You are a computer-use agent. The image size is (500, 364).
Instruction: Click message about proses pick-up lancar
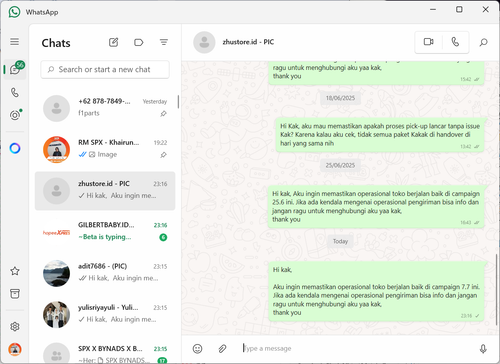click(x=380, y=135)
